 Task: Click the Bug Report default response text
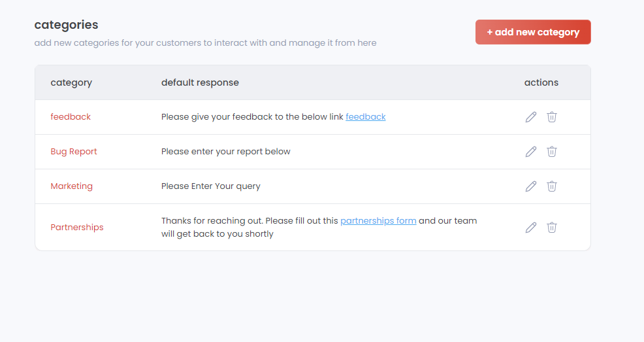tap(226, 152)
